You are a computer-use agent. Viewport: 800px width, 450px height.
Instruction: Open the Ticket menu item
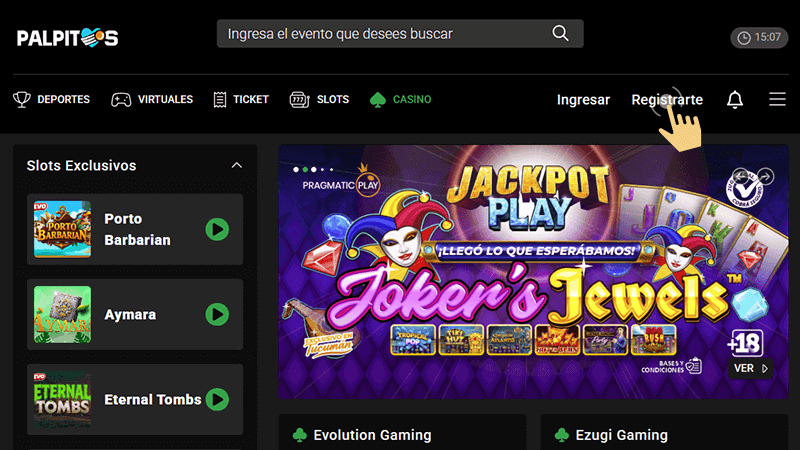click(241, 100)
